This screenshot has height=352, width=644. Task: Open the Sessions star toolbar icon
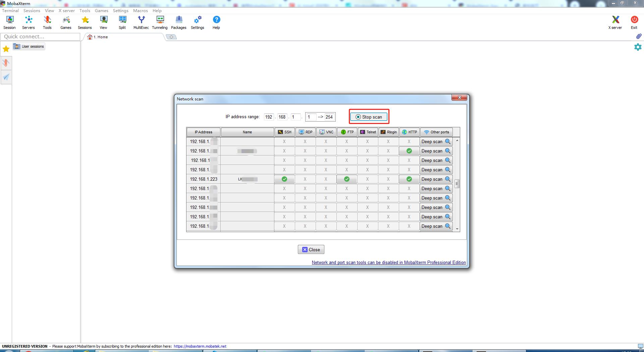pyautogui.click(x=85, y=23)
